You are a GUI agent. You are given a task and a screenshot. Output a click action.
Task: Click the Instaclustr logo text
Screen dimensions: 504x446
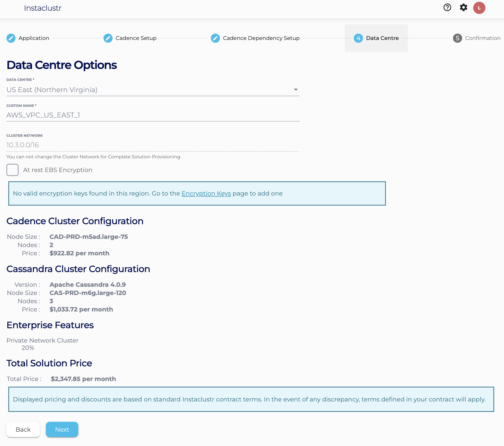point(42,8)
